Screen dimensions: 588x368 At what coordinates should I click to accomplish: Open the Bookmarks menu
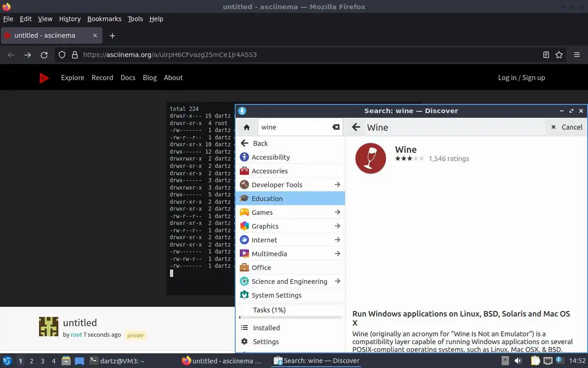coord(104,19)
